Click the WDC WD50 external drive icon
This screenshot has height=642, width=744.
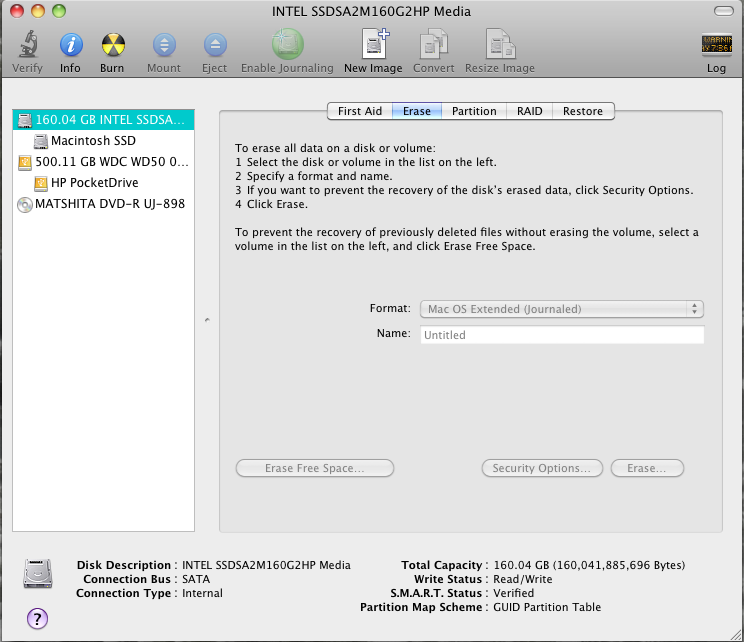25,163
